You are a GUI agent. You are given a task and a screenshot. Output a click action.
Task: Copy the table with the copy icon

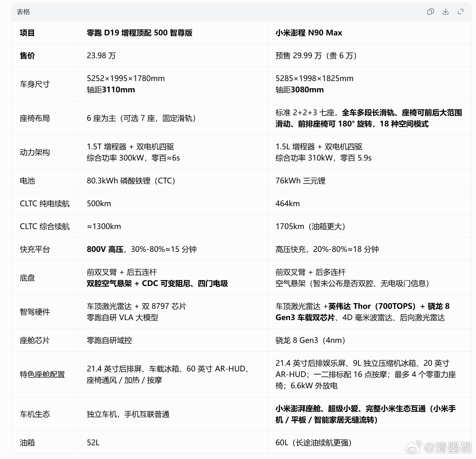tap(431, 12)
